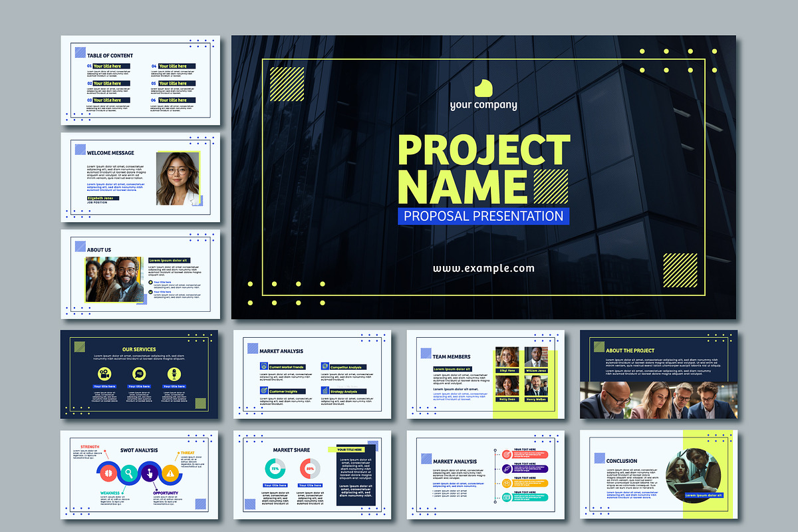Click the 'STRENGTH' label
Screen dimensions: 798x532
(90, 447)
